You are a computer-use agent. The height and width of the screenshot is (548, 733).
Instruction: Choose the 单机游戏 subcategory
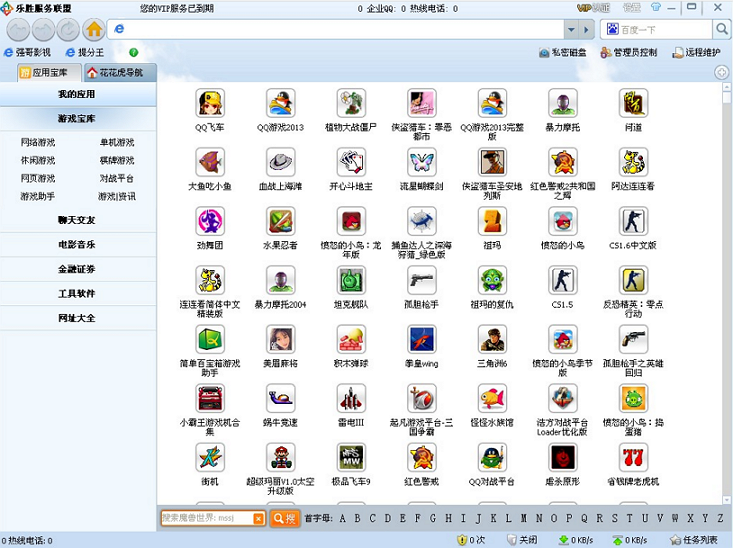[117, 142]
